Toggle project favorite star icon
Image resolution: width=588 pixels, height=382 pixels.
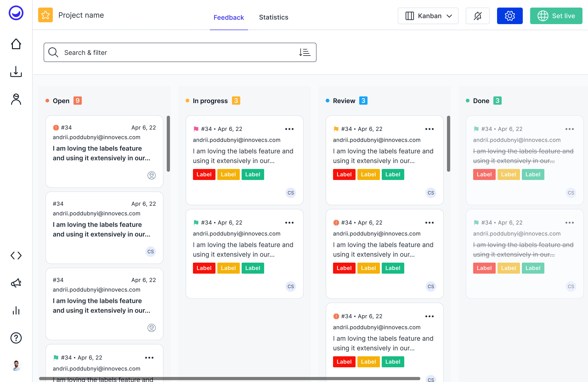tap(45, 15)
